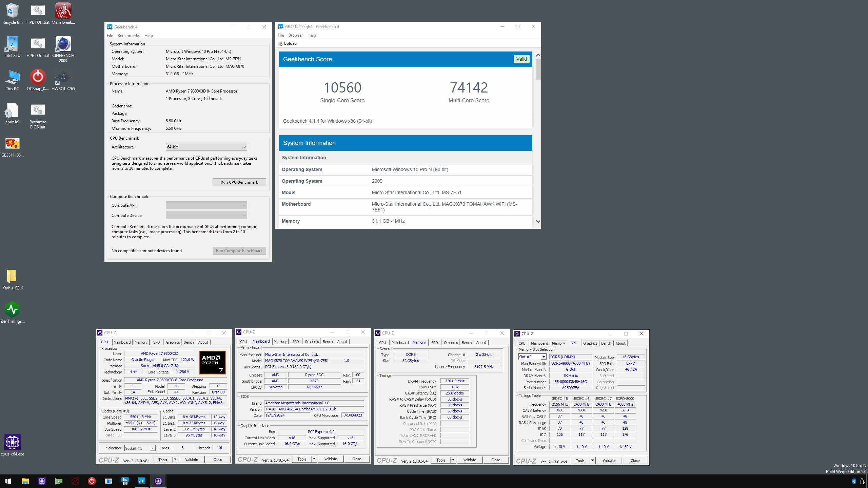Click Uncore Frequency 3197.5 MHz value

pyautogui.click(x=484, y=367)
